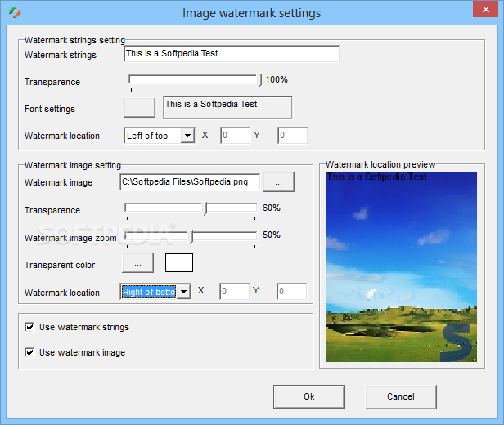Viewport: 504px width, 425px height.
Task: Toggle Use watermark strings checkbox
Action: pos(29,327)
